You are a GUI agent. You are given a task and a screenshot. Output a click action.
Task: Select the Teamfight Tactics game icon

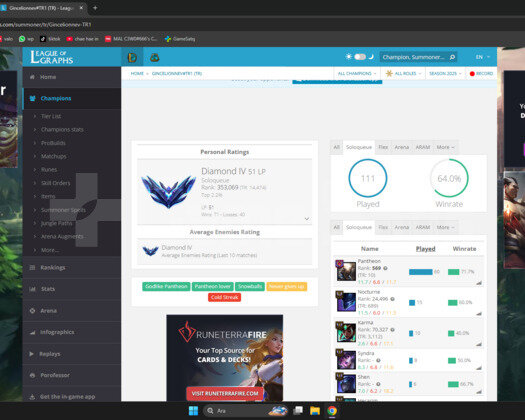pyautogui.click(x=154, y=57)
